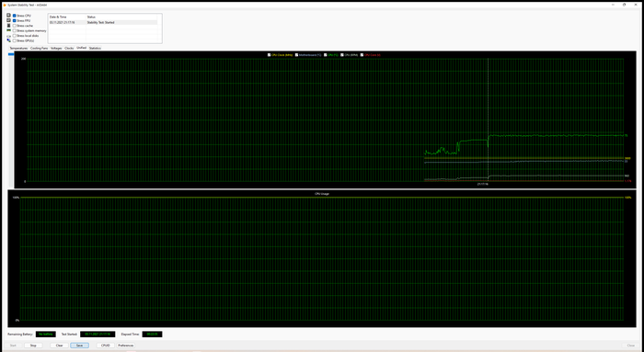Stop the stability test
This screenshot has width=644, height=352.
pyautogui.click(x=33, y=346)
